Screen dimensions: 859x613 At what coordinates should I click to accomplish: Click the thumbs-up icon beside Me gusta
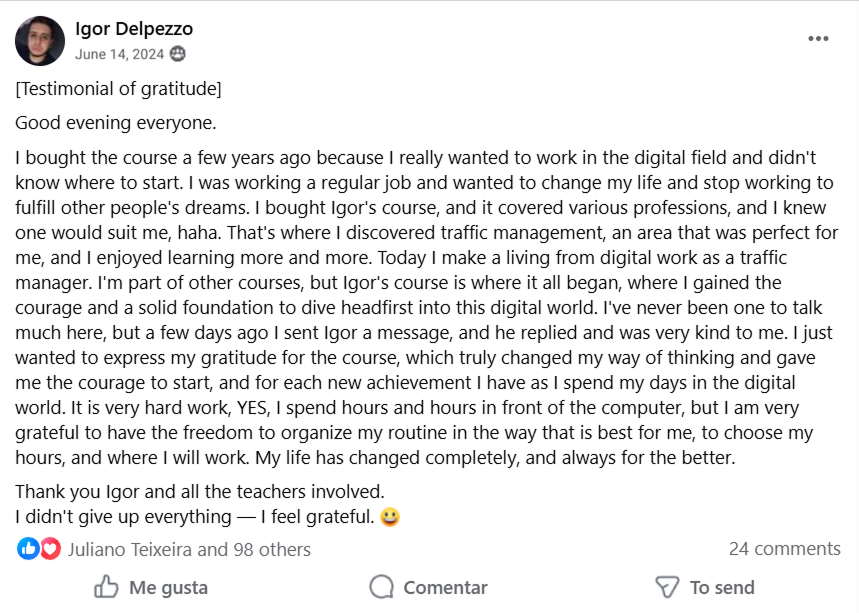pos(106,587)
